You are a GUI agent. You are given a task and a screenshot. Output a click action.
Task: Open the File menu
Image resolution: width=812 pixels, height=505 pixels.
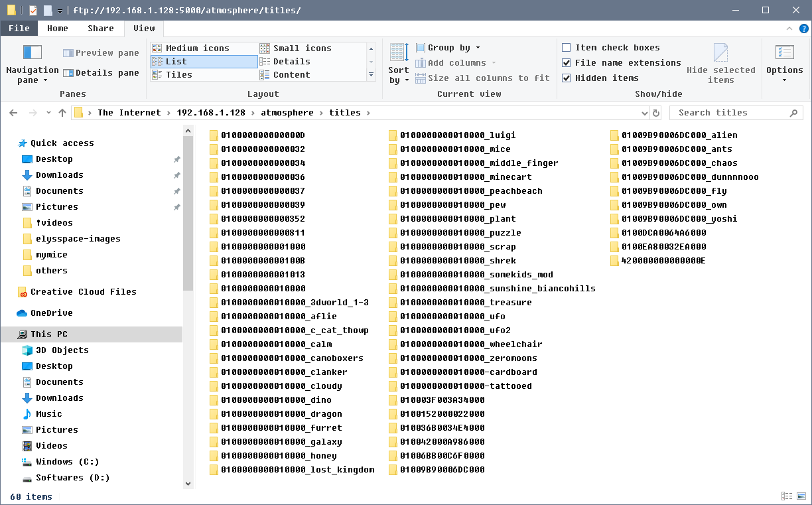click(x=19, y=28)
